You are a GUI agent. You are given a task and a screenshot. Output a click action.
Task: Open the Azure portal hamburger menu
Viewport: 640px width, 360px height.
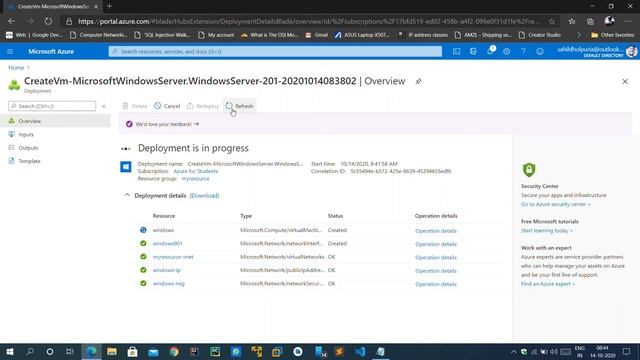10,51
